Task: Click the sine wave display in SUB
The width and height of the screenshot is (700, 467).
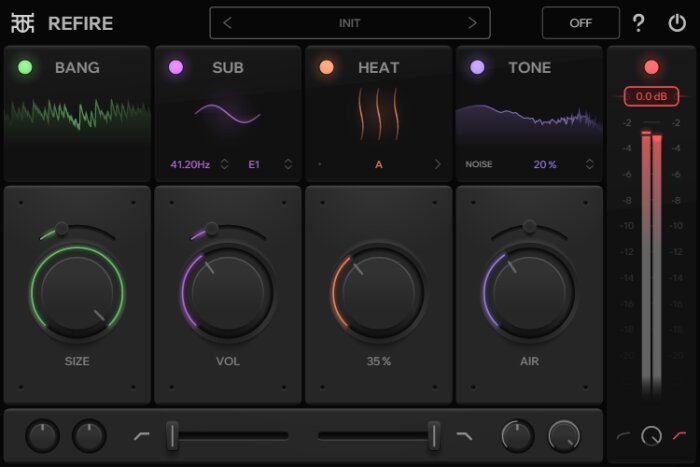Action: [228, 113]
